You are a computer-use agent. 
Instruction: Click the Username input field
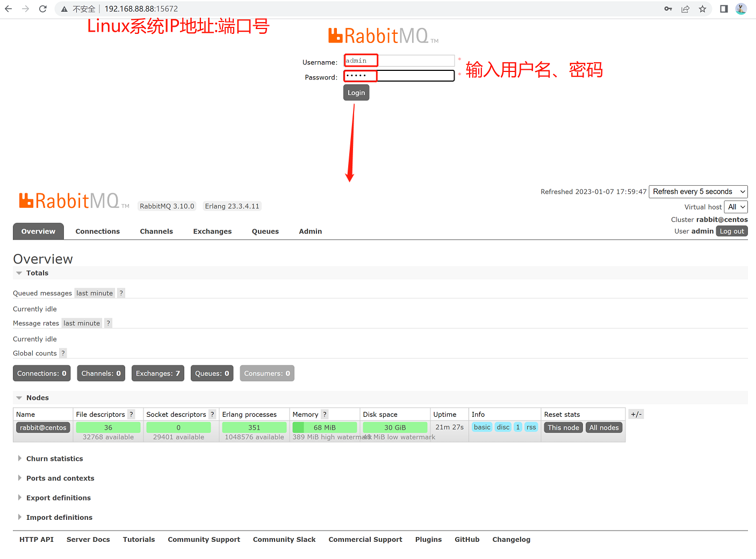399,61
